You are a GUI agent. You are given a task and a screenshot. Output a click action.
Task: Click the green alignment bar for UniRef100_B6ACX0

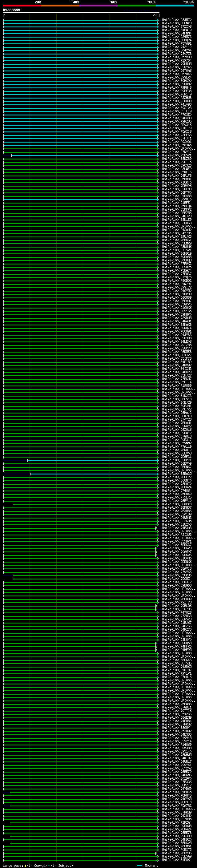point(86,504)
